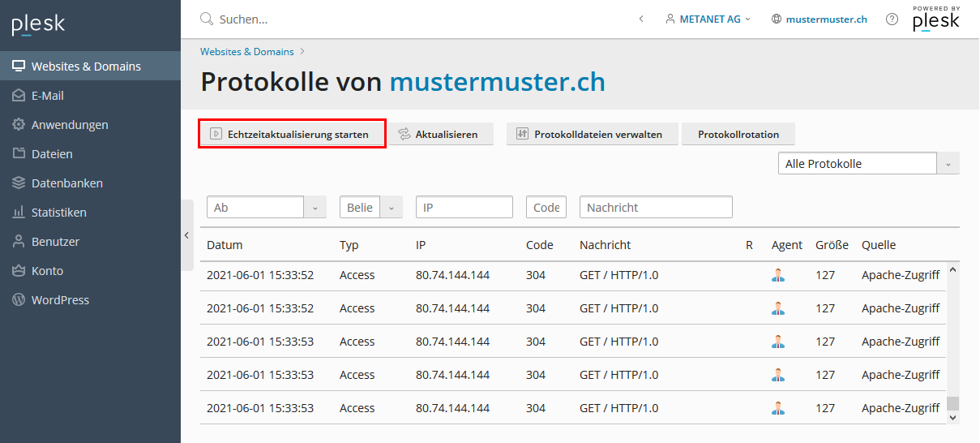Viewport: 980px width, 443px height.
Task: Click the globe icon next to mustermuster.ch
Action: (x=777, y=19)
